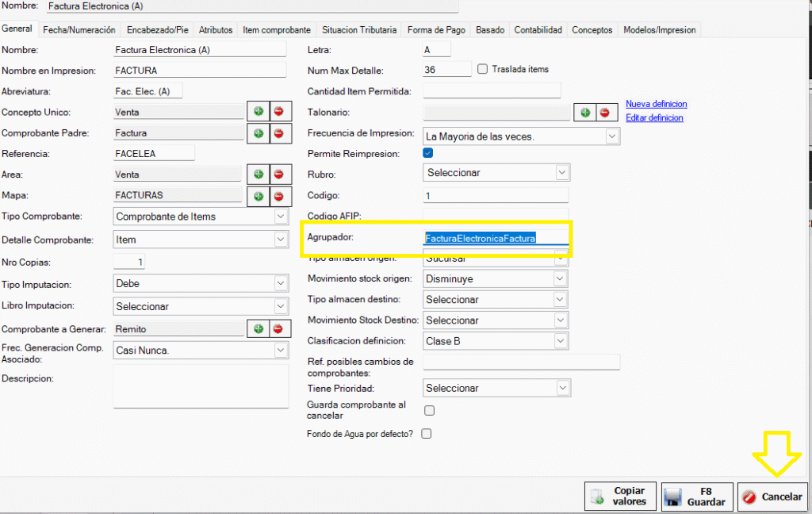812x514 pixels.
Task: Follow the Nueva definicion link
Action: point(656,104)
